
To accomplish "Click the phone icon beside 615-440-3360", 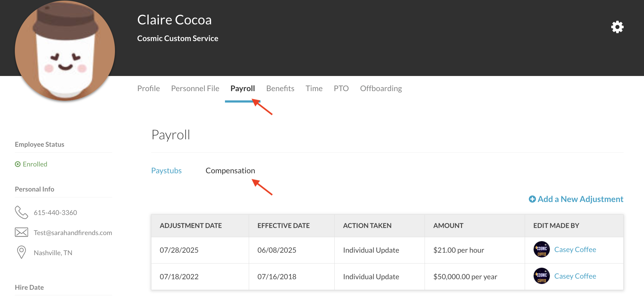I will click(21, 212).
